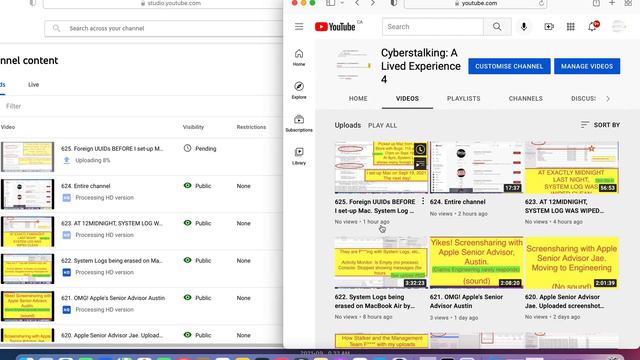Viewport: 640px width, 360px height.
Task: Open the account avatar menu
Action: click(619, 27)
